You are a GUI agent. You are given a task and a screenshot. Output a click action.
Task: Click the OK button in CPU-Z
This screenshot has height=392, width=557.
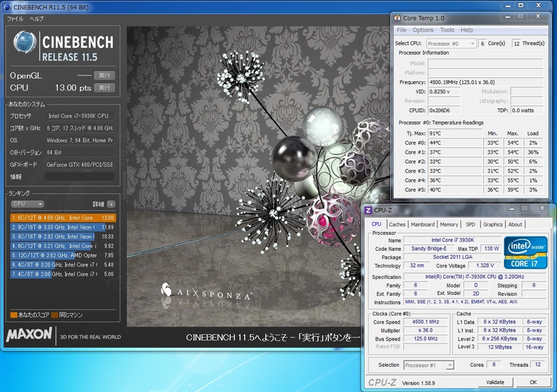533,382
